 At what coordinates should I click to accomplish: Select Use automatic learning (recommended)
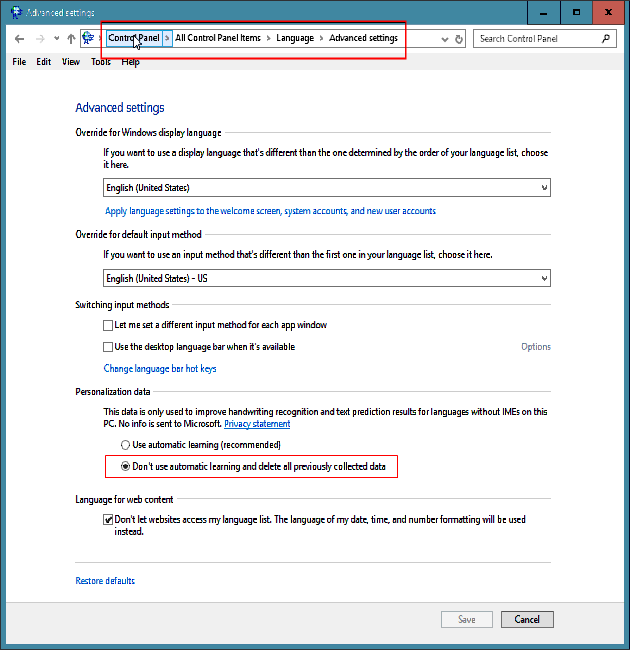pyautogui.click(x=125, y=445)
